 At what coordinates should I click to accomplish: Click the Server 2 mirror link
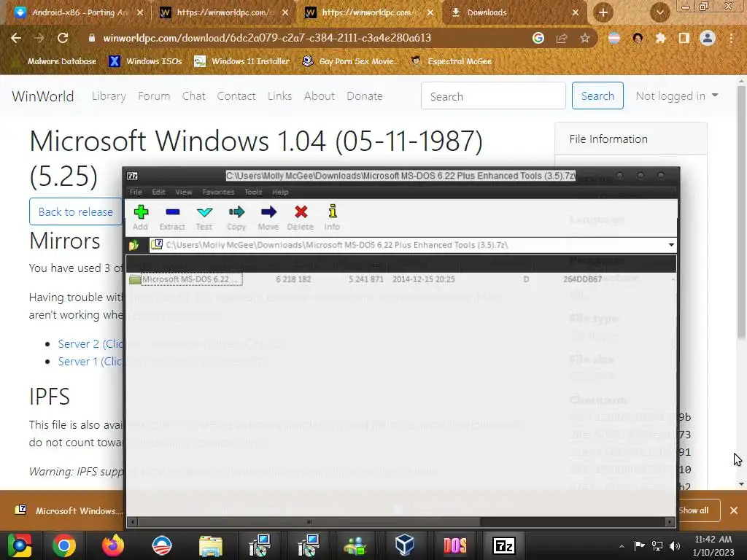[x=90, y=344]
